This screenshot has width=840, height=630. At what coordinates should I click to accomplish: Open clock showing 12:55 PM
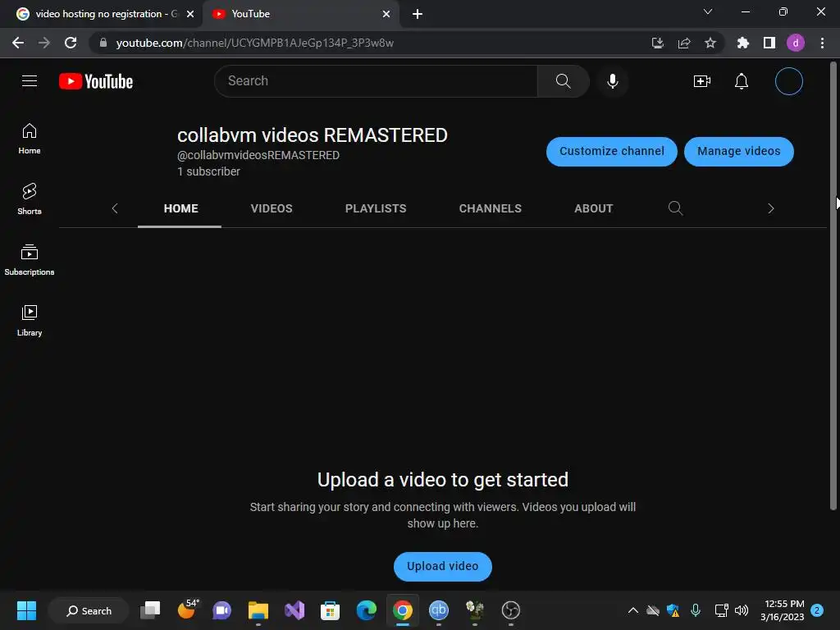pos(783,610)
